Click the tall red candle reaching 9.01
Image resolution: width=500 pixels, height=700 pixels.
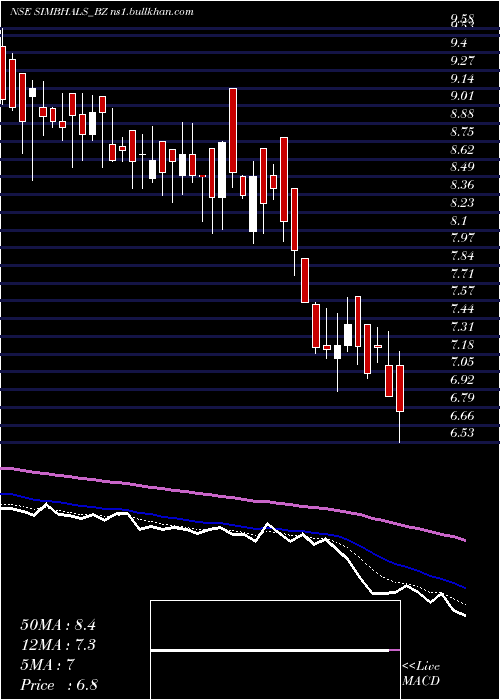coord(233,130)
